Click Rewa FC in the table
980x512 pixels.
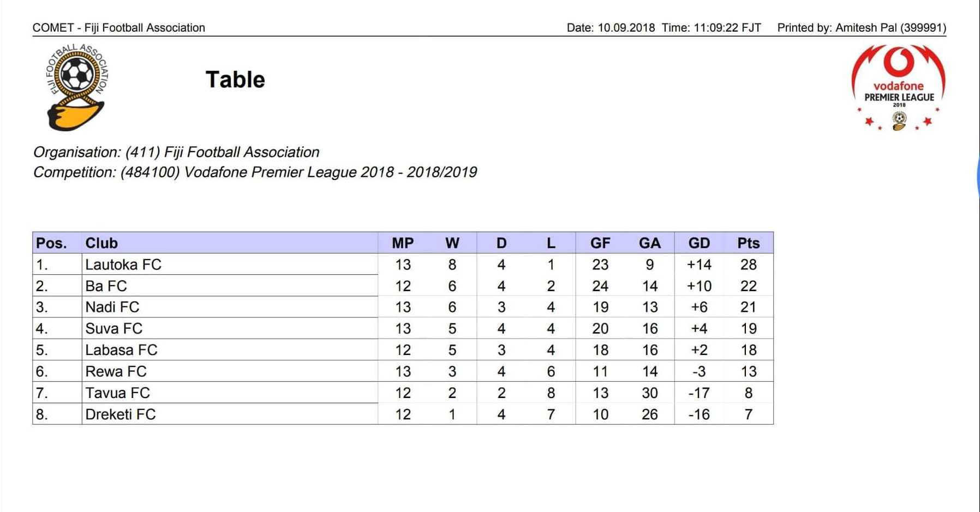(x=116, y=372)
